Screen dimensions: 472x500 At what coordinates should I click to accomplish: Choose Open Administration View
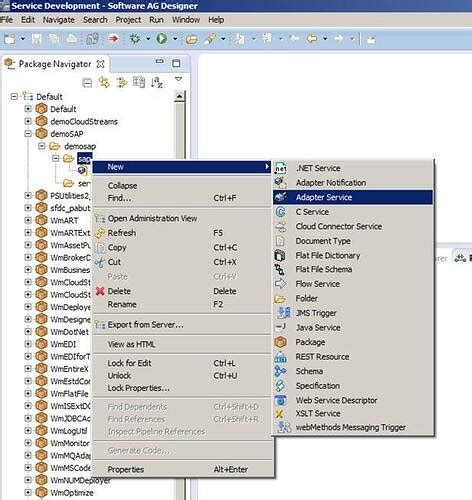[182, 218]
